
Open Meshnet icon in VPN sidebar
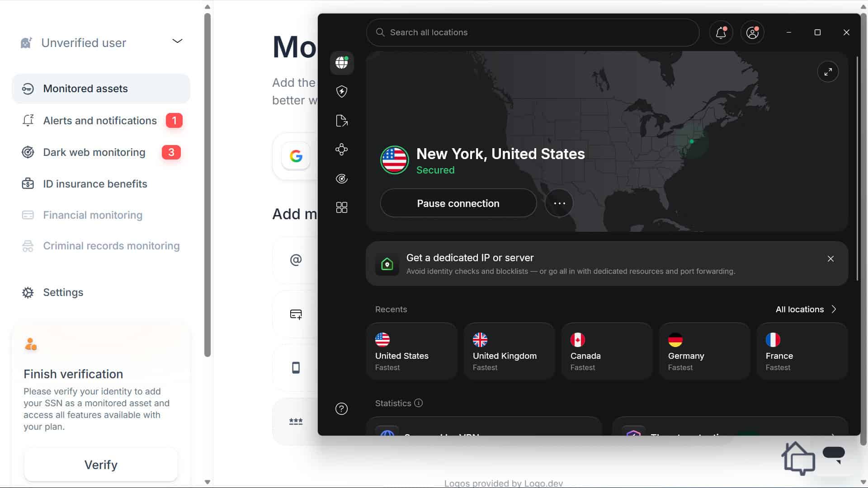(x=342, y=150)
